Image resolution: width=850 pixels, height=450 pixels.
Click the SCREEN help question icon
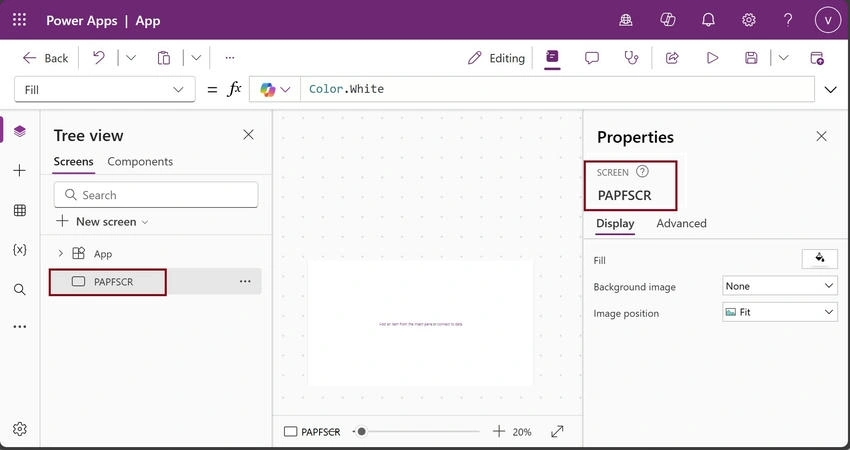[642, 172]
